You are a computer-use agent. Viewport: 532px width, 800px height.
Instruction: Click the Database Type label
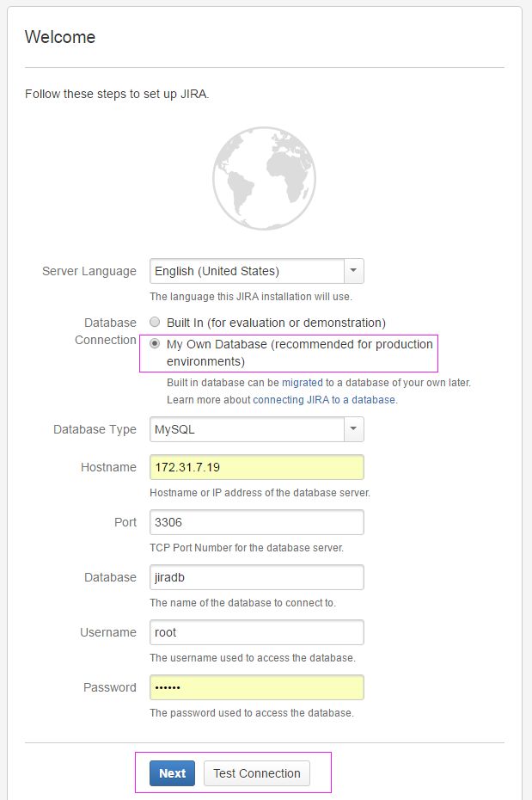tap(95, 429)
